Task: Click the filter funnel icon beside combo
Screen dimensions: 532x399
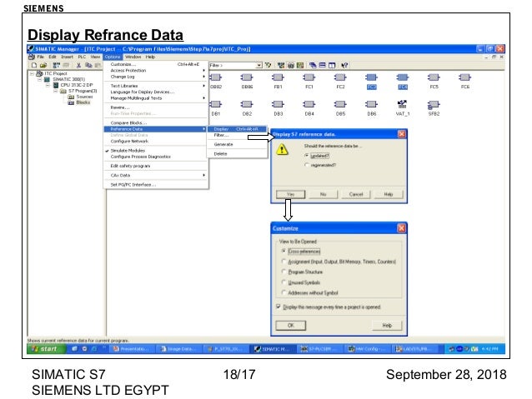Action: (x=268, y=65)
